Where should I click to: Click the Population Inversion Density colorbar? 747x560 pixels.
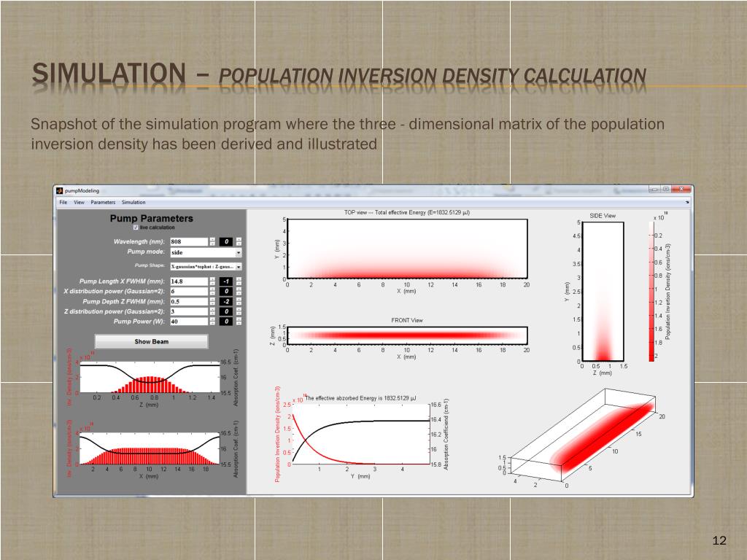click(x=651, y=292)
